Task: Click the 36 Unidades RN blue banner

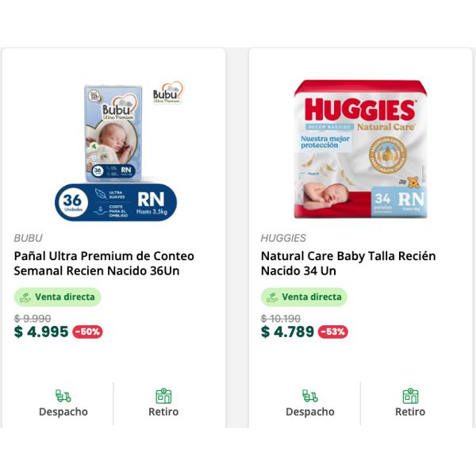Action: point(116,202)
